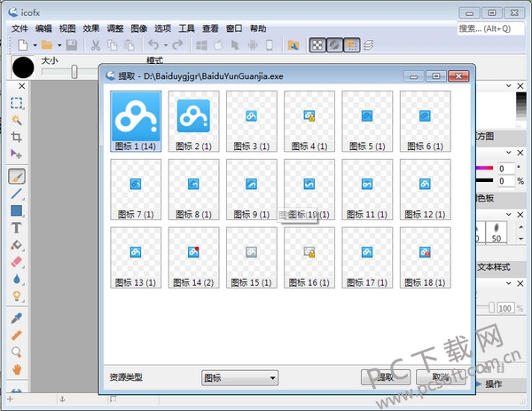
Task: Select the hand pan tool
Action: point(16,369)
